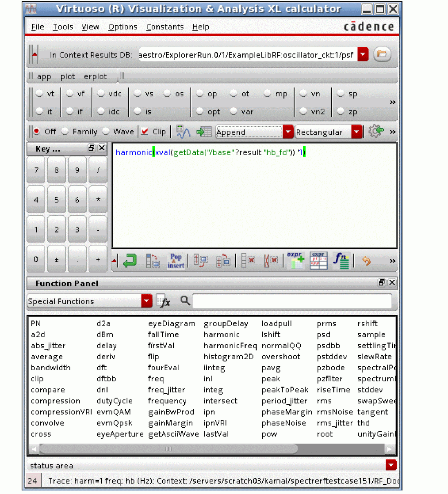This screenshot has width=448, height=494.
Task: Click the stack swap icon after Pop insert
Action: pyautogui.click(x=200, y=261)
